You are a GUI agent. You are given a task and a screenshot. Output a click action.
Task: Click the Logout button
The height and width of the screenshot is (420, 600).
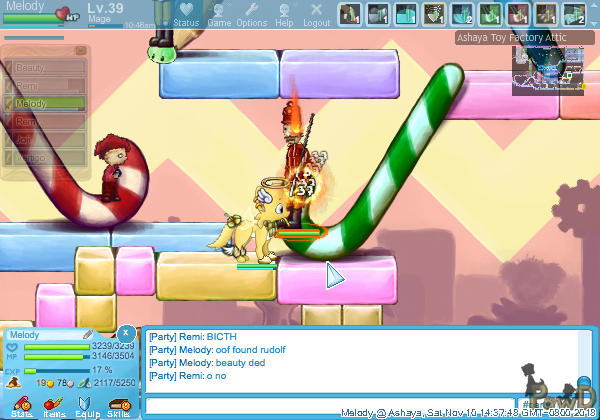316,14
